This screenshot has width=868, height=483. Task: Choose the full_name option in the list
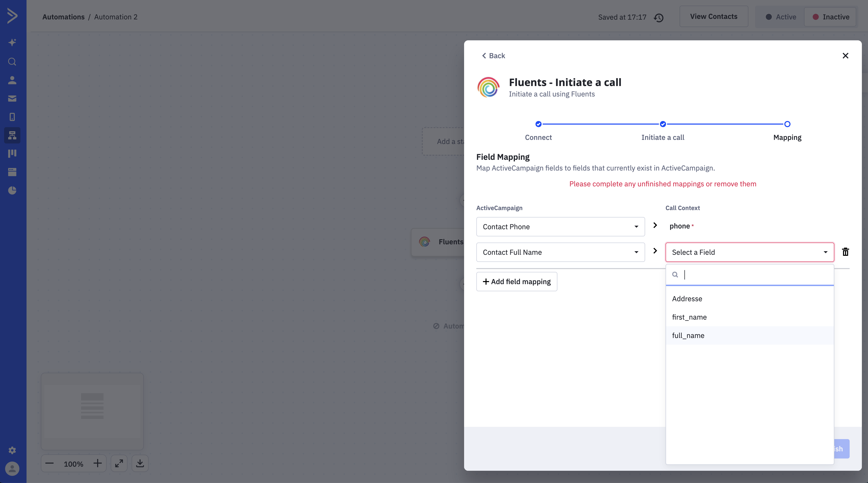[688, 336]
